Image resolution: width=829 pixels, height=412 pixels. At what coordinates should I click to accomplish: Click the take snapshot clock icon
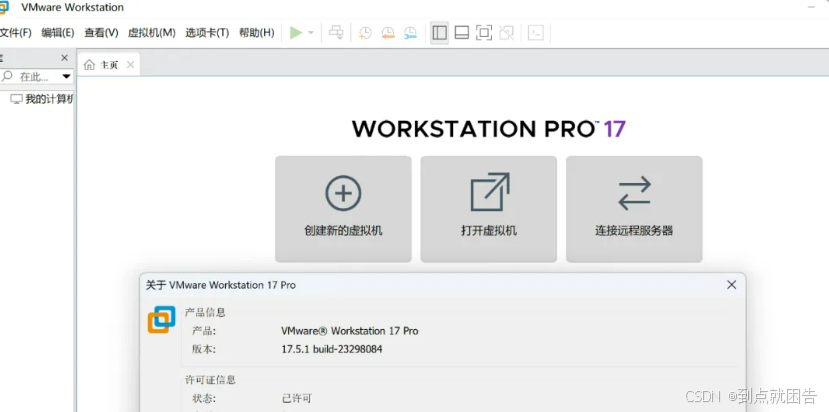tap(365, 33)
